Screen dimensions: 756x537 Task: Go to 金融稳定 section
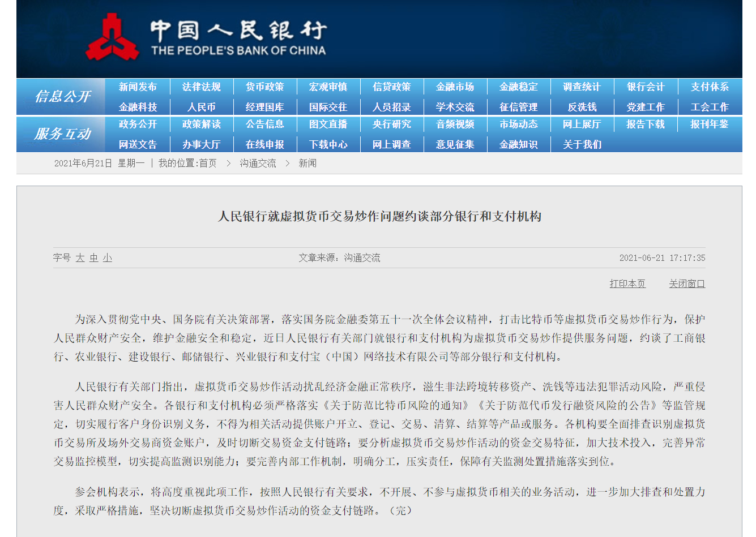point(518,87)
